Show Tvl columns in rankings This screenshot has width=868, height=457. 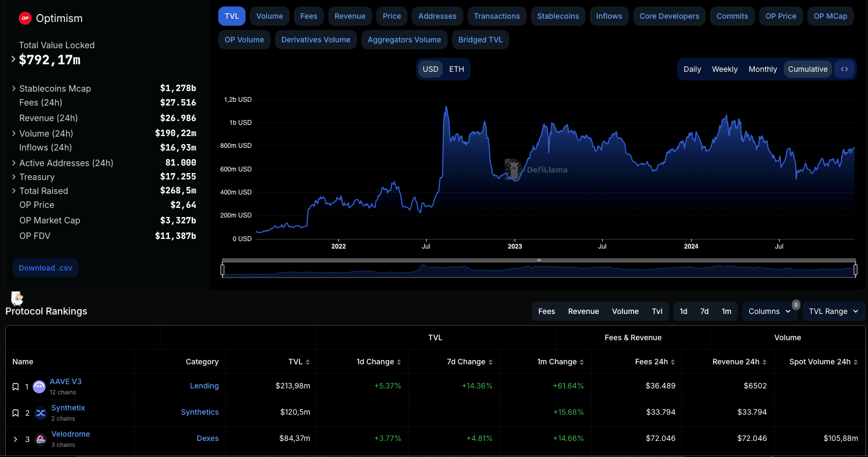point(657,311)
